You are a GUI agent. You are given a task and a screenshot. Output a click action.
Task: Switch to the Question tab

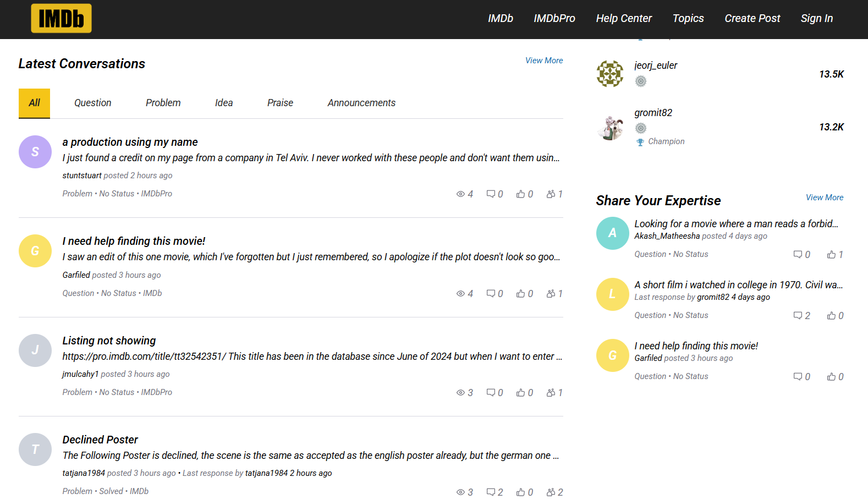(x=92, y=103)
